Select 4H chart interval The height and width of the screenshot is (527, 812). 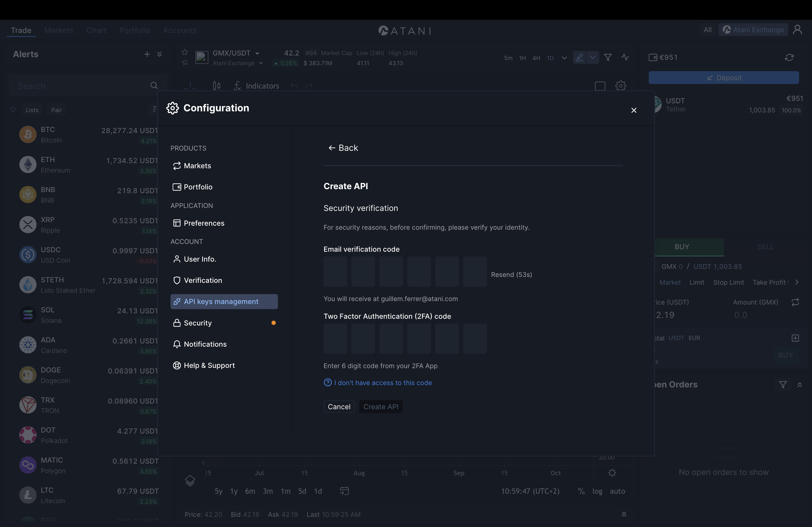[536, 58]
